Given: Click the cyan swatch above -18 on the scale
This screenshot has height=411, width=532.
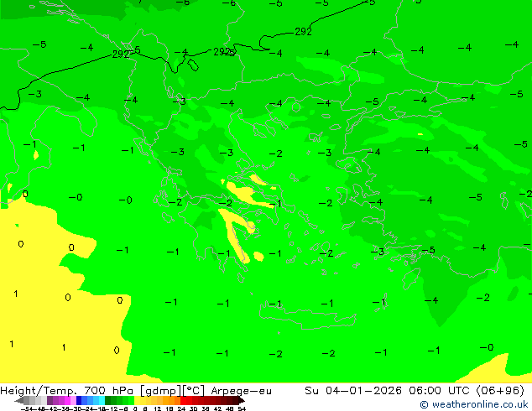Looking at the screenshot, I should (102, 400).
